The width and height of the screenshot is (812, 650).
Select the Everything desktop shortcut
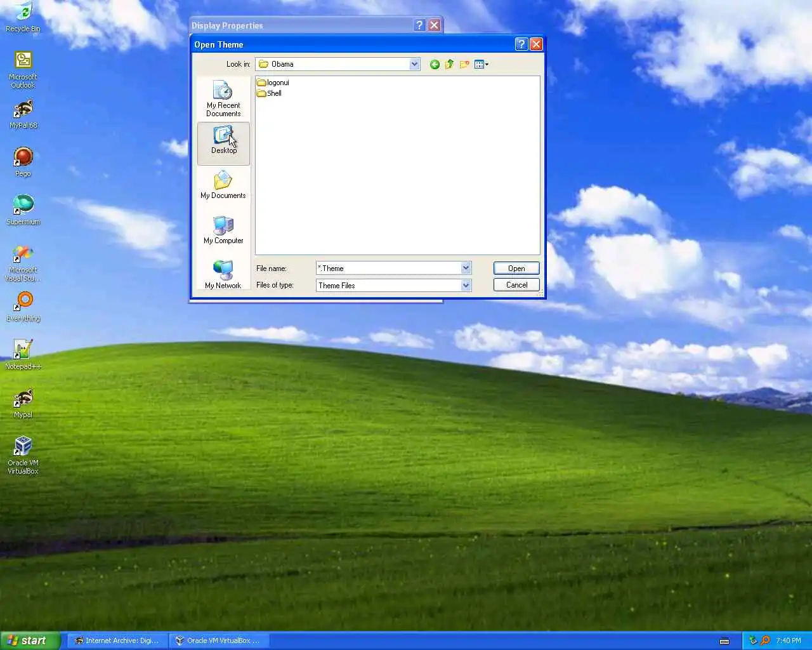click(x=23, y=307)
